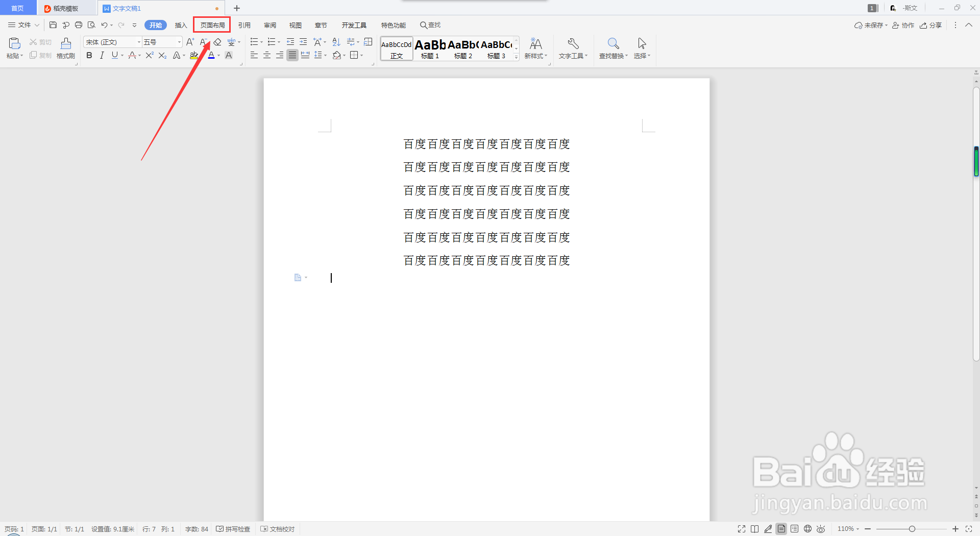The image size is (980, 536).
Task: Select the Format Painter brush icon
Action: pos(66,44)
